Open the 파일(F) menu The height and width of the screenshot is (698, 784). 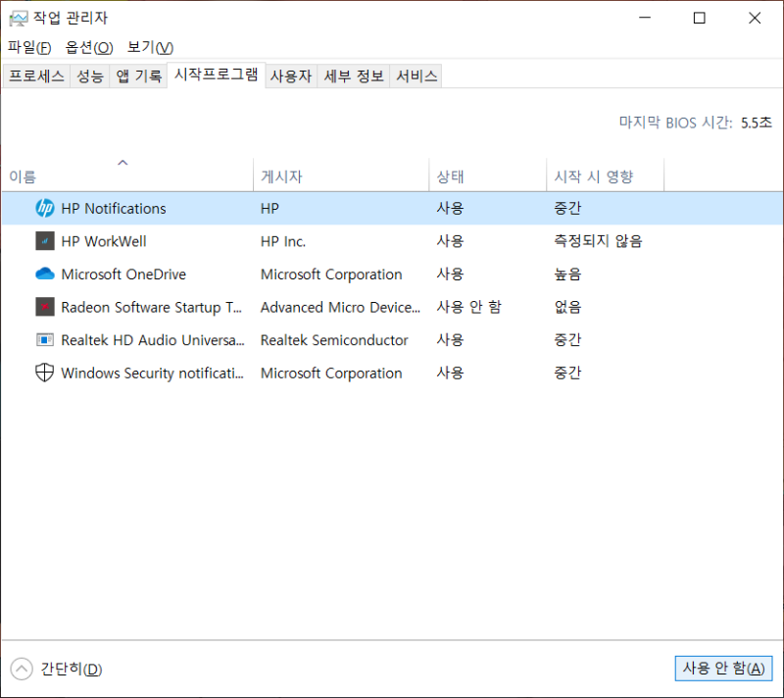click(x=29, y=47)
